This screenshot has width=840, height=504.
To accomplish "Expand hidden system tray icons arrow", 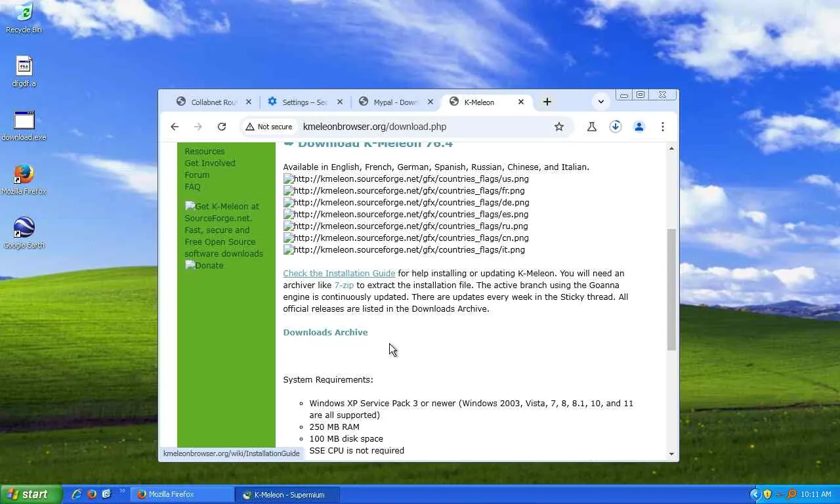I will pos(755,495).
